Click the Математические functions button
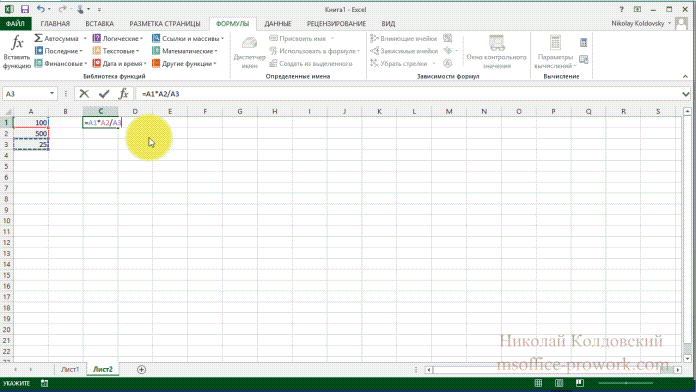This screenshot has width=696, height=392. click(185, 51)
